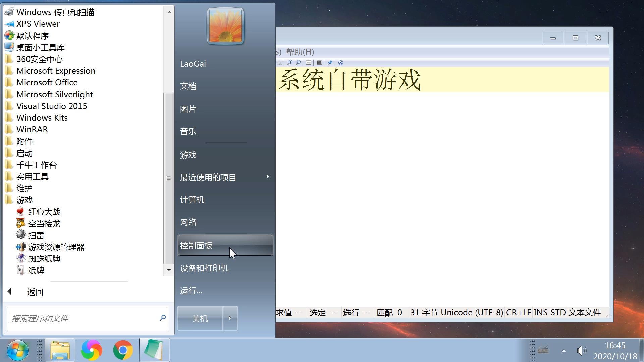The width and height of the screenshot is (644, 362).
Task: Click the 关机 shutdown button
Action: 200,318
